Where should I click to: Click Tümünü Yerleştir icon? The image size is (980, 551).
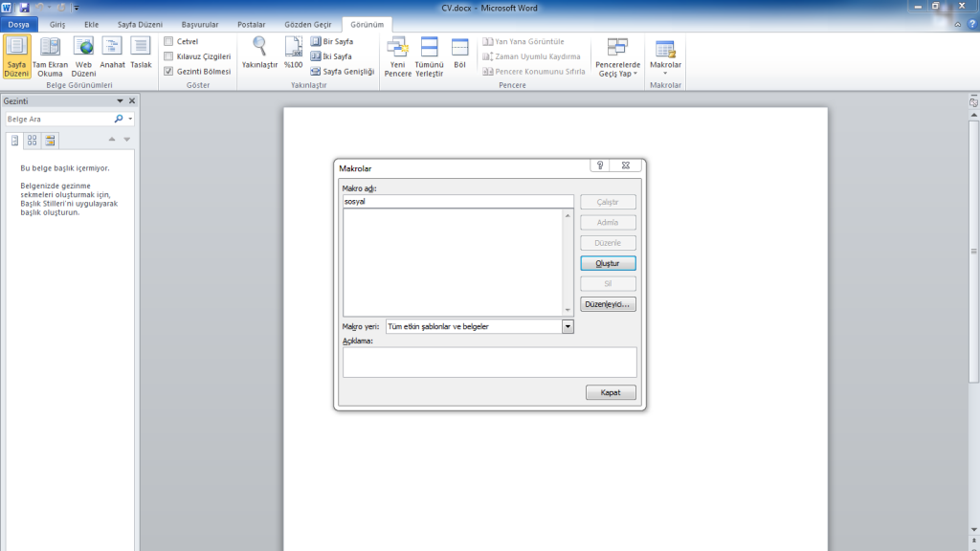(x=429, y=48)
